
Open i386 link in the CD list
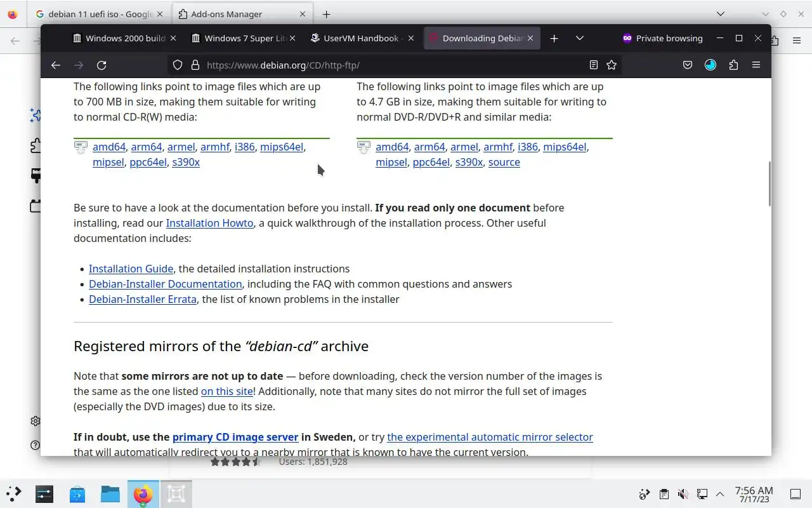(245, 147)
